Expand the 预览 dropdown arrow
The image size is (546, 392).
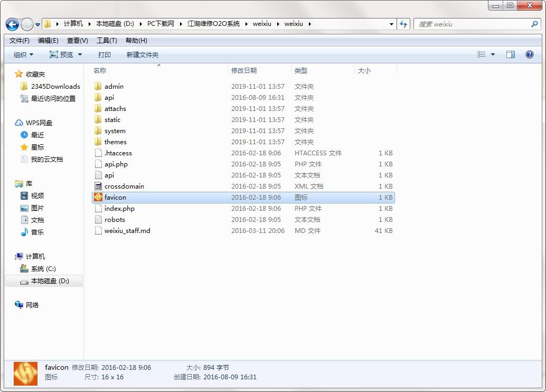(x=80, y=55)
